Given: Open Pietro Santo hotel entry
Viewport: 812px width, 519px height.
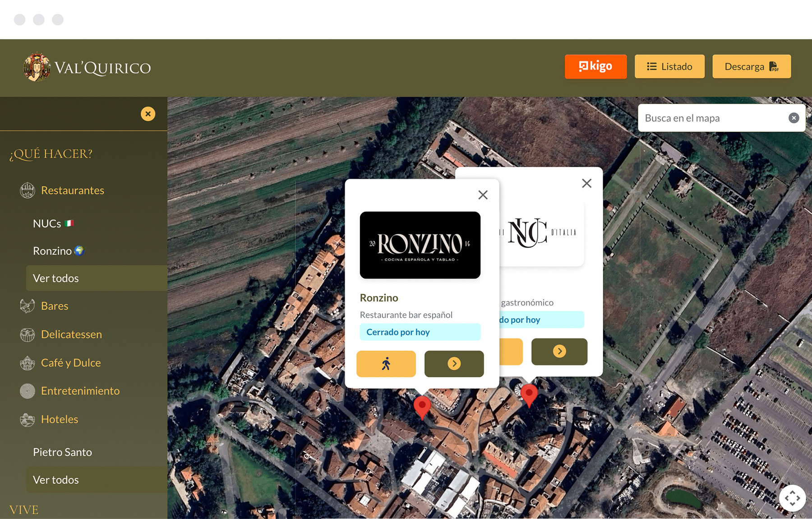Looking at the screenshot, I should (62, 452).
